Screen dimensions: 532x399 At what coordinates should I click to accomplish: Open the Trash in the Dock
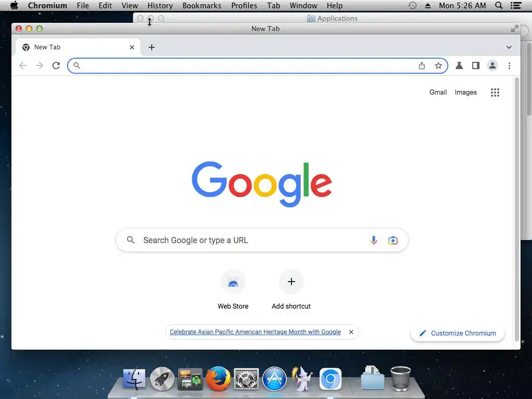click(x=401, y=379)
